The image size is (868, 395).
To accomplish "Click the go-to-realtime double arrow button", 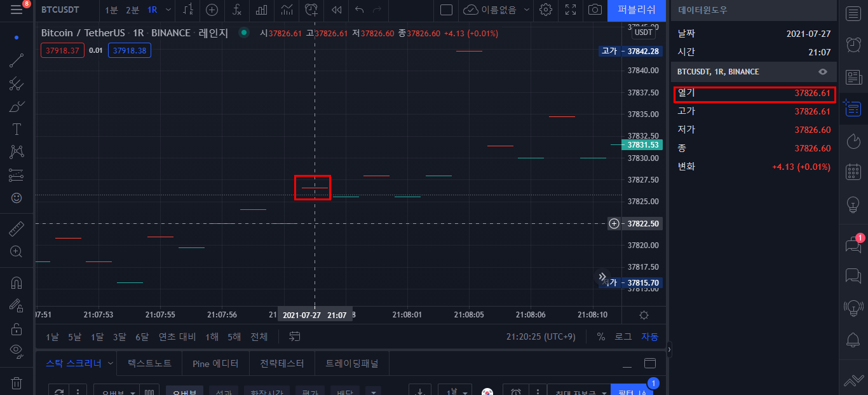I will 602,277.
